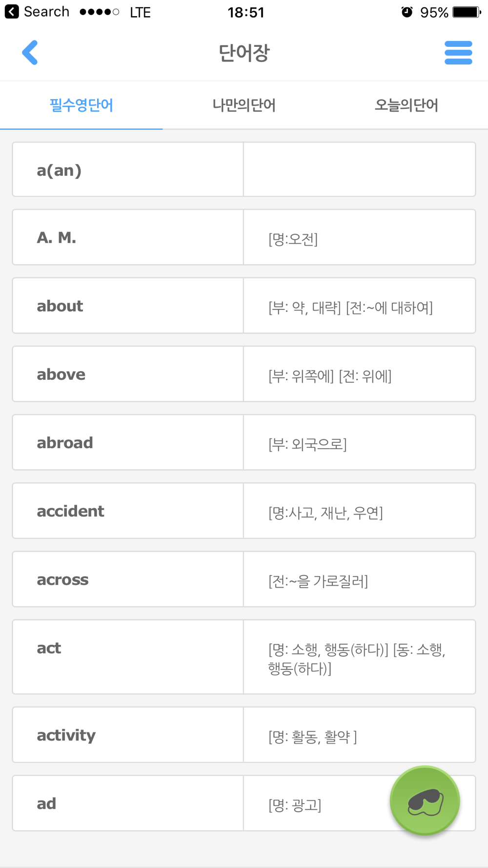Switch to the 나만의단어 tab
488x868 pixels.
pos(244,105)
